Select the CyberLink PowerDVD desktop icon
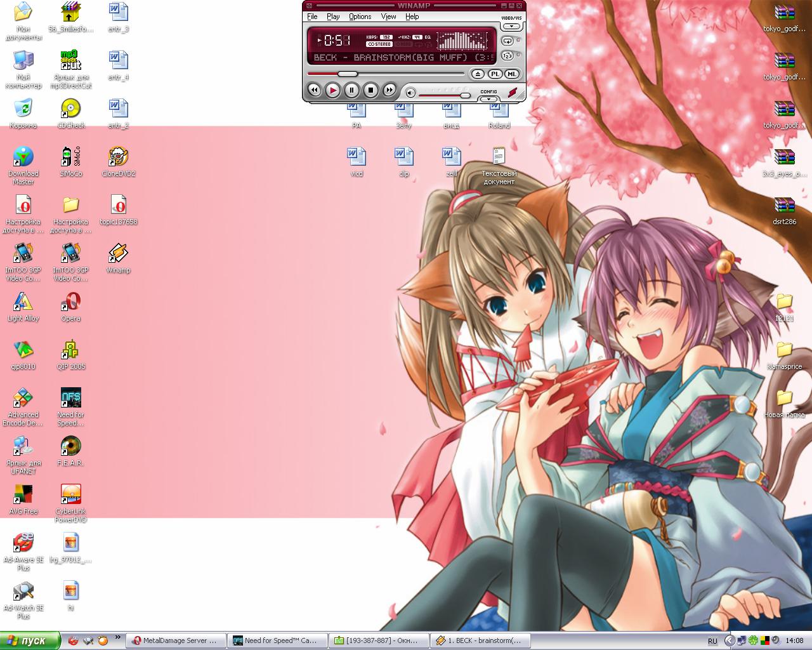Image resolution: width=812 pixels, height=650 pixels. tap(71, 503)
